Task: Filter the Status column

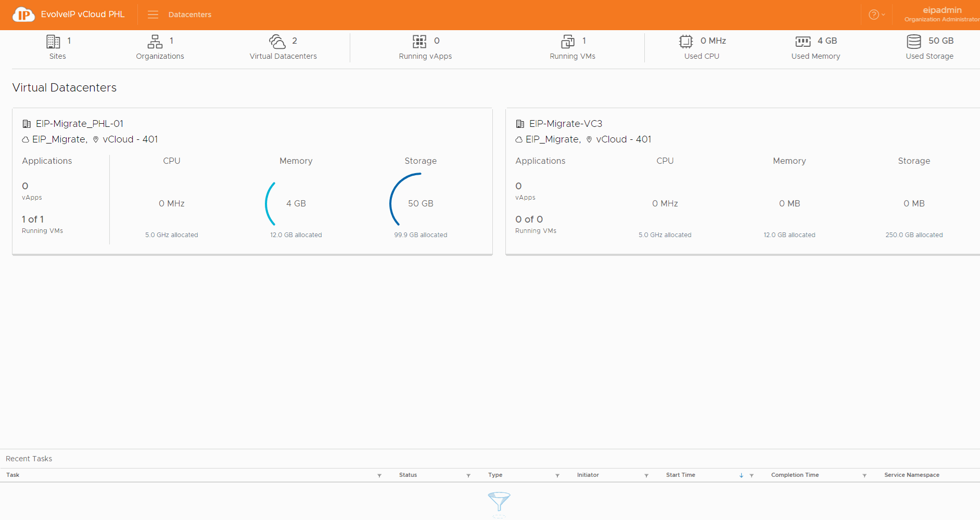Action: coord(468,475)
